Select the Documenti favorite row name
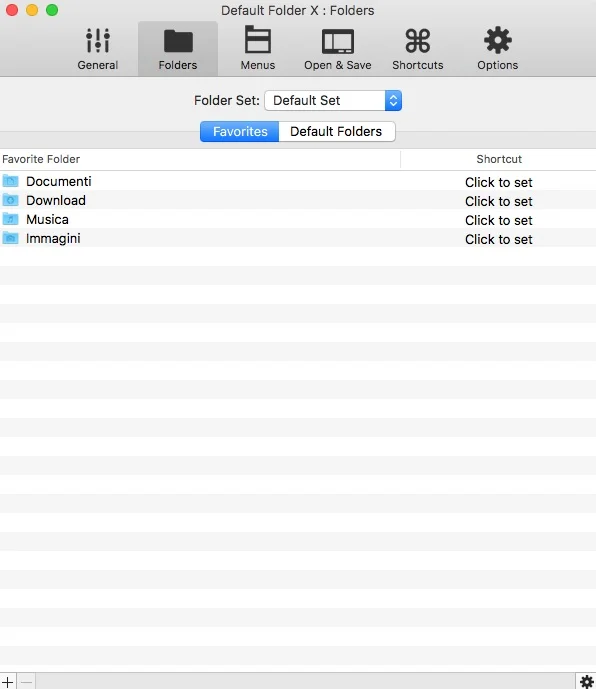This screenshot has height=689, width=596. [58, 181]
